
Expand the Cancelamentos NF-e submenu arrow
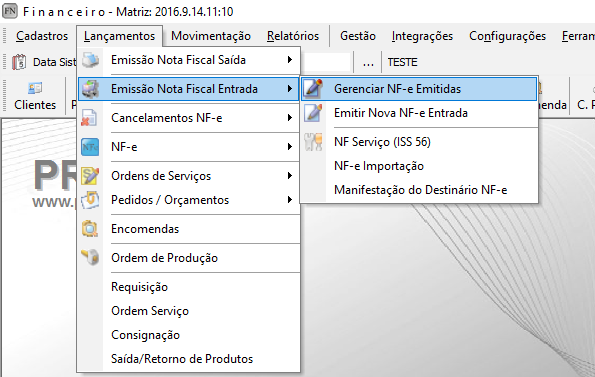(290, 118)
